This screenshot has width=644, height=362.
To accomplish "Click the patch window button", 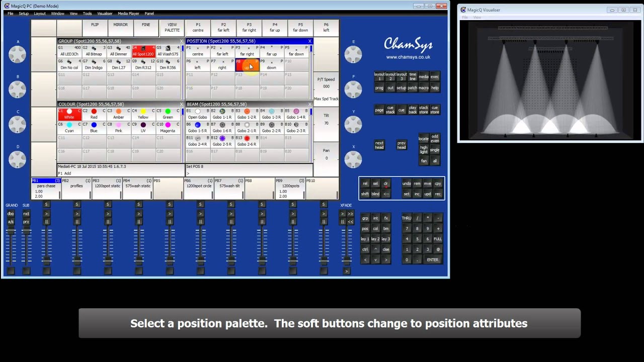I will pyautogui.click(x=412, y=88).
